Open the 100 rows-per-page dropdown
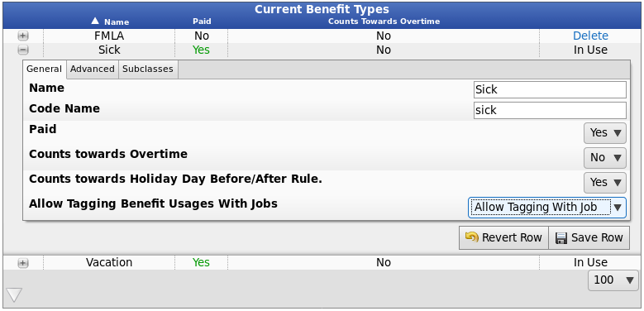 [x=613, y=280]
